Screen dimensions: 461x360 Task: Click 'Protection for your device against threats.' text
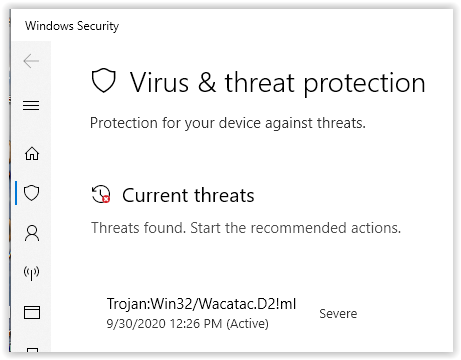tap(228, 123)
